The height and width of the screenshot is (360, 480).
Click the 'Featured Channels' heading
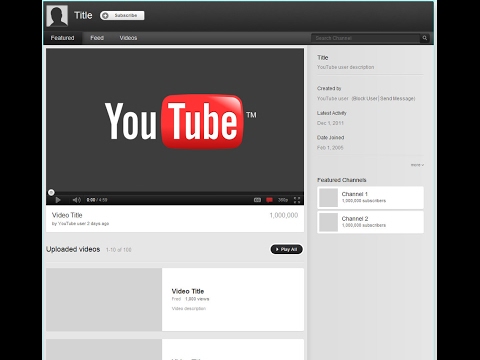(x=342, y=180)
